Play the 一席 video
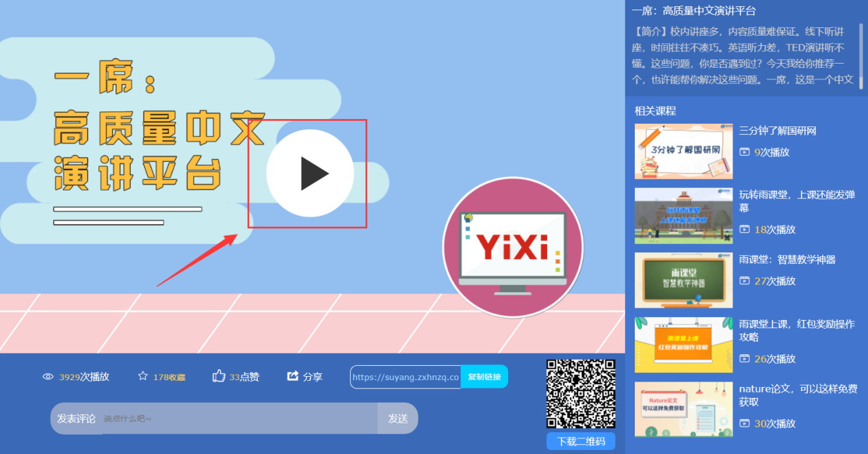Screen dimensions: 868x454 coord(310,174)
